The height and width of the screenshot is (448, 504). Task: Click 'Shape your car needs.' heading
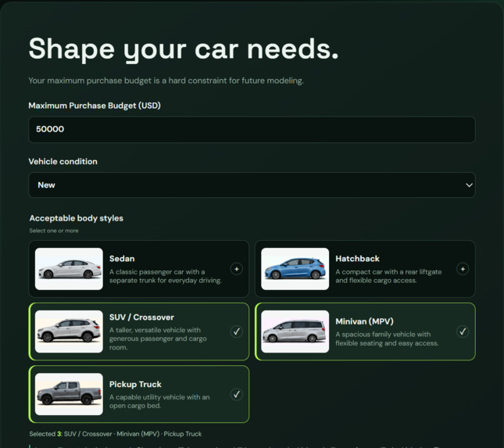click(x=184, y=49)
